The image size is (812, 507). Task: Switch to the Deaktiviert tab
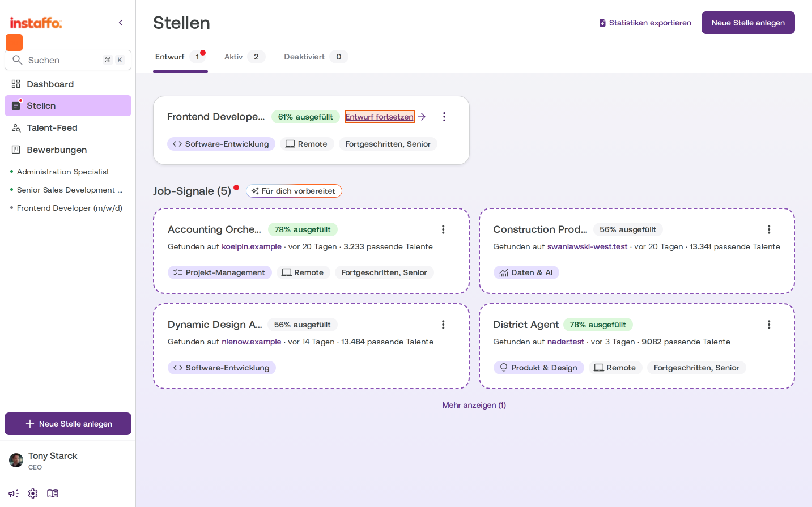316,57
